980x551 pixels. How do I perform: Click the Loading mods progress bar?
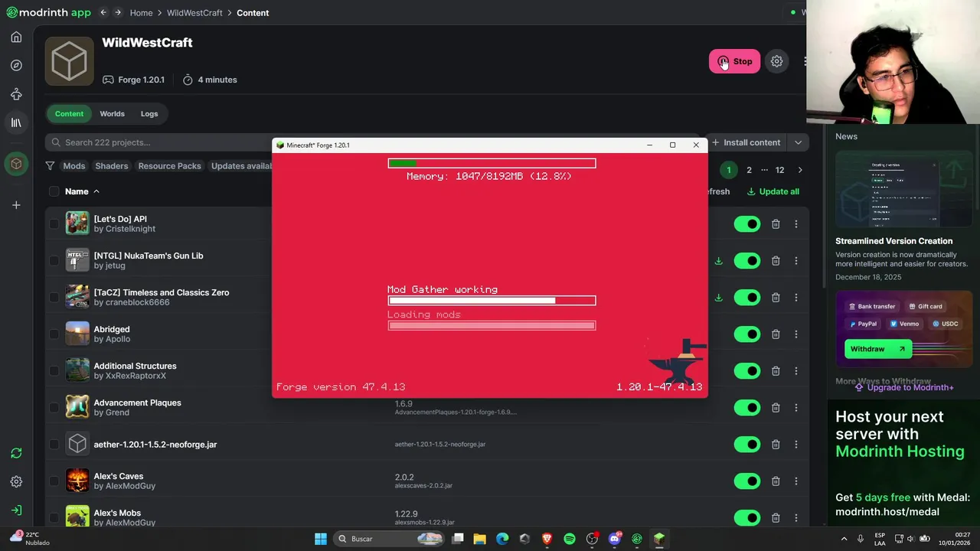[492, 325]
